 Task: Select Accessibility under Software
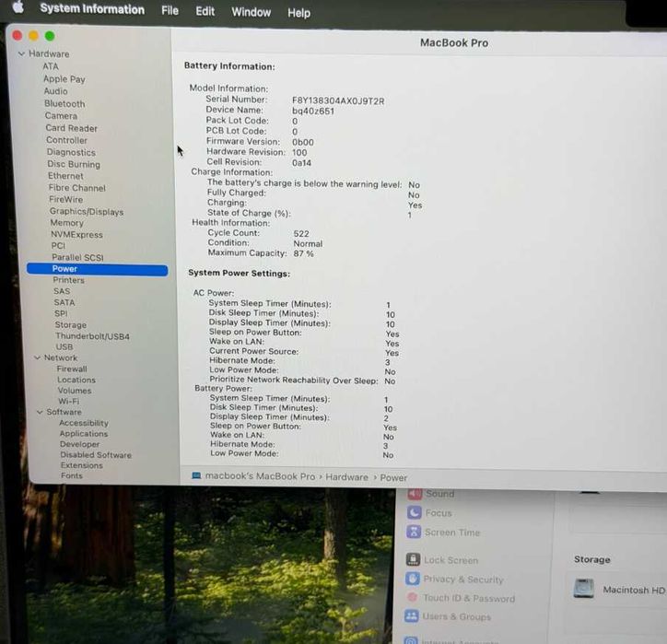click(x=84, y=423)
